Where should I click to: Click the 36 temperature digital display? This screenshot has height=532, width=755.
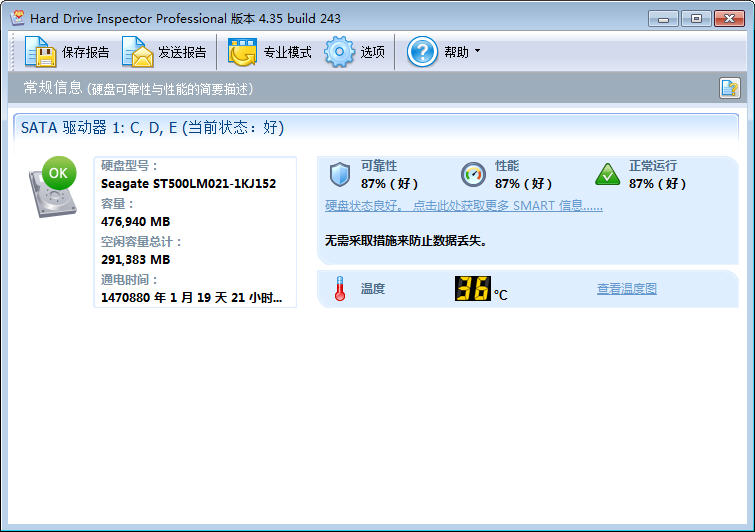pos(473,288)
